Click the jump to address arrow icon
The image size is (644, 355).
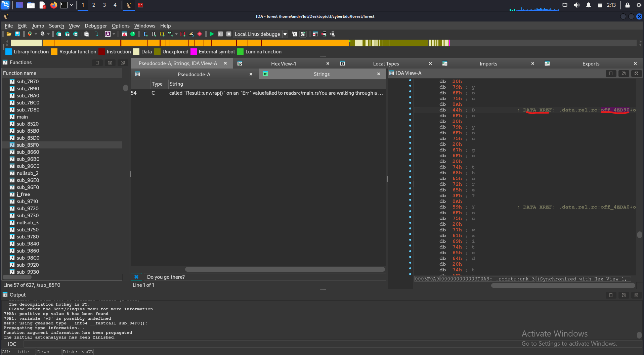[x=97, y=34]
